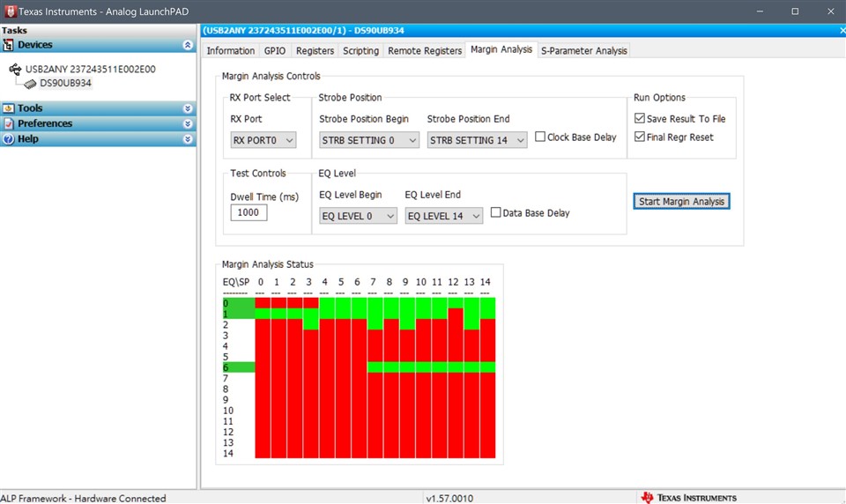Screen dimensions: 846x504
Task: Click the green EQ row 0 label cell
Action: (x=239, y=303)
